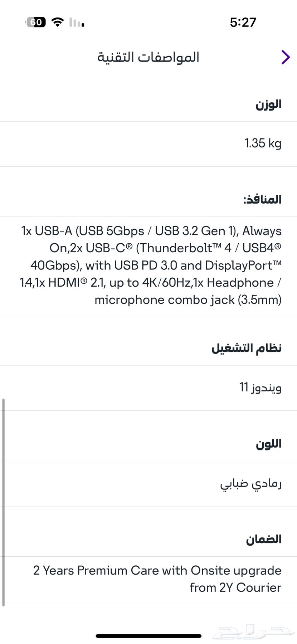Select the ports description mentioning Thunderbolt 4
The image size is (297, 644).
click(x=150, y=265)
